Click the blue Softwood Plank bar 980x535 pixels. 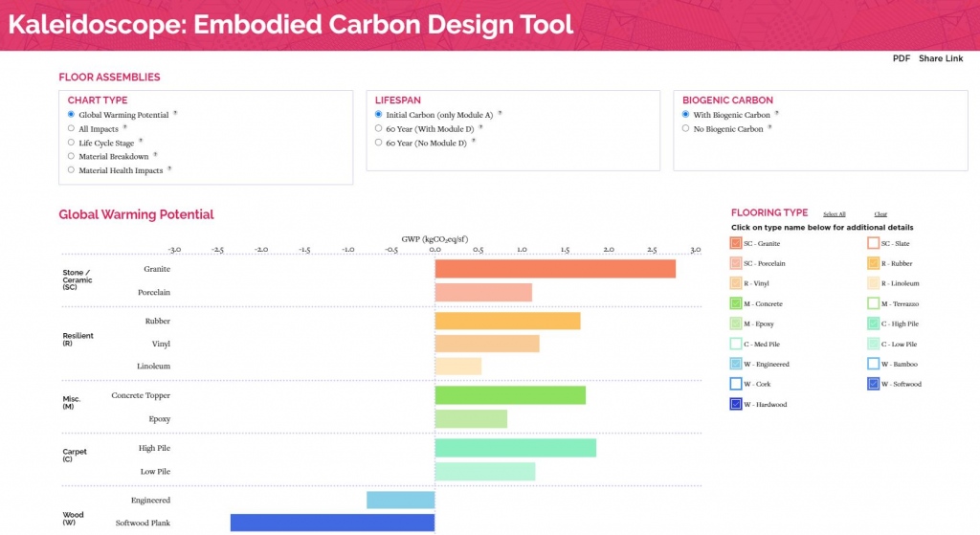[332, 523]
